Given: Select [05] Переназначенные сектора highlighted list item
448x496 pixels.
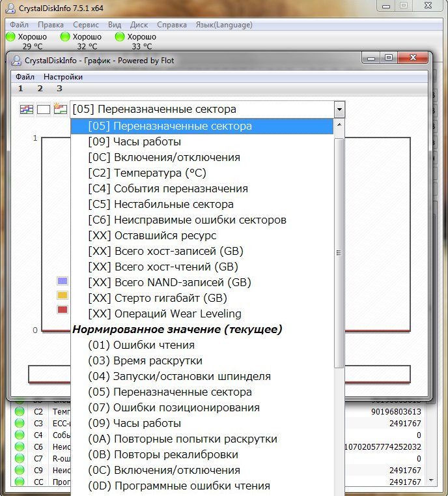Looking at the screenshot, I should tap(203, 126).
